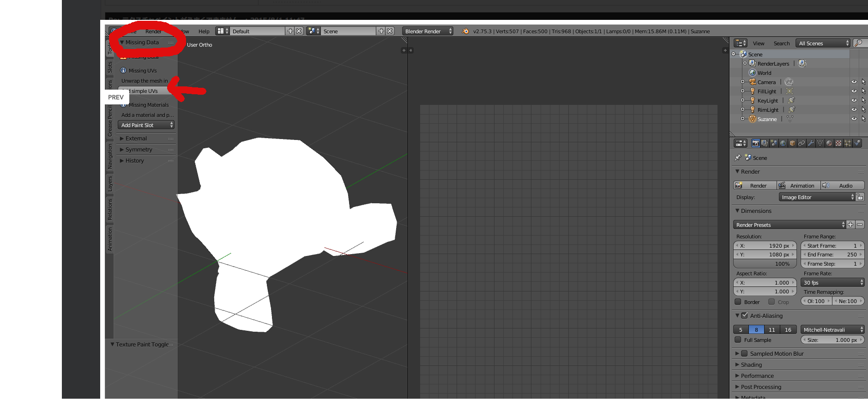Open the Particles sparkle tab icon

tap(848, 143)
